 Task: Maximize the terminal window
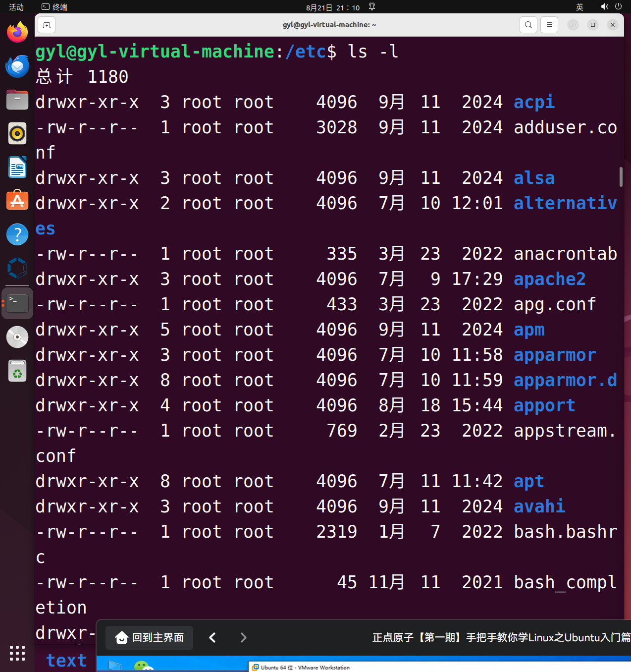(x=593, y=25)
